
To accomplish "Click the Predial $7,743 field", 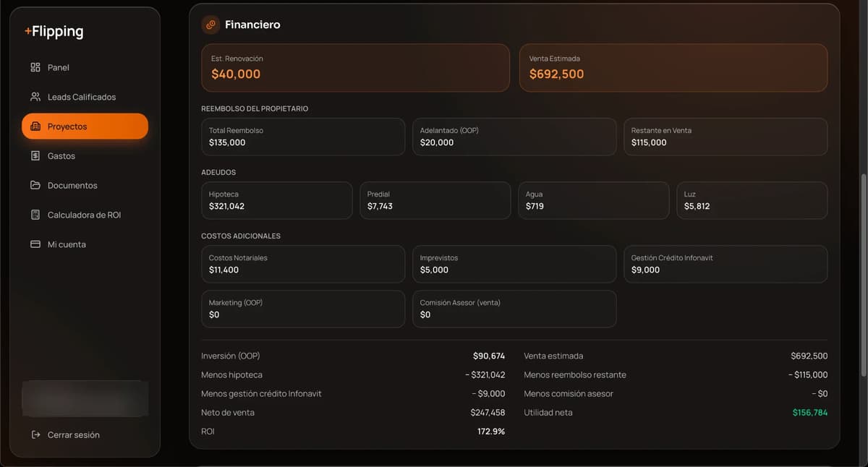I will pos(435,200).
